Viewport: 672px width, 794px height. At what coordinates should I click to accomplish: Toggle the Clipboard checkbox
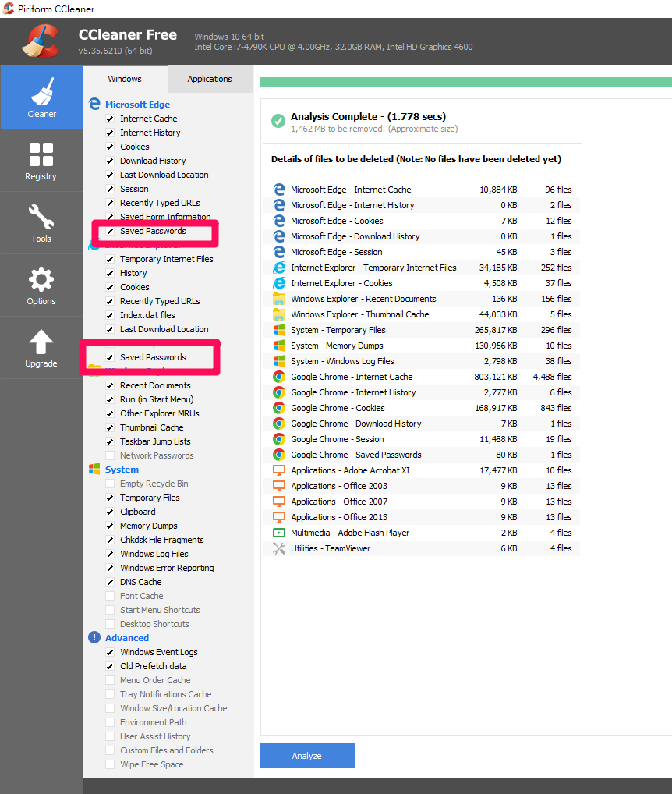110,512
